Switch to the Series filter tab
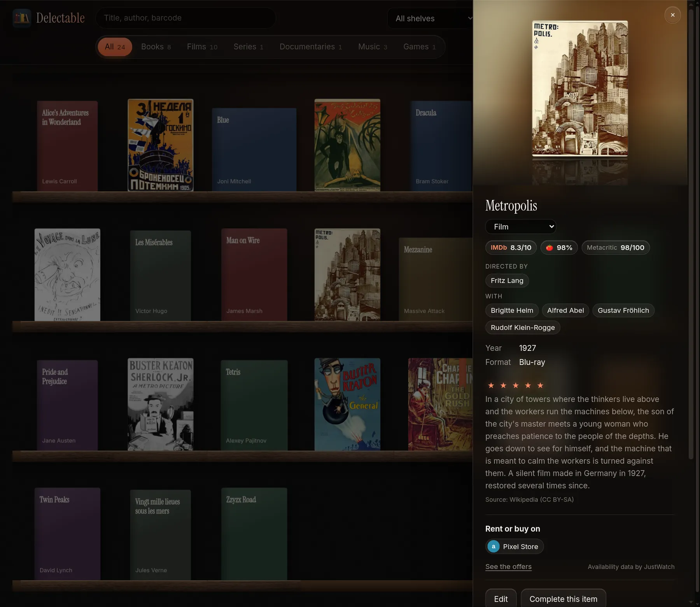700x607 pixels. click(248, 47)
